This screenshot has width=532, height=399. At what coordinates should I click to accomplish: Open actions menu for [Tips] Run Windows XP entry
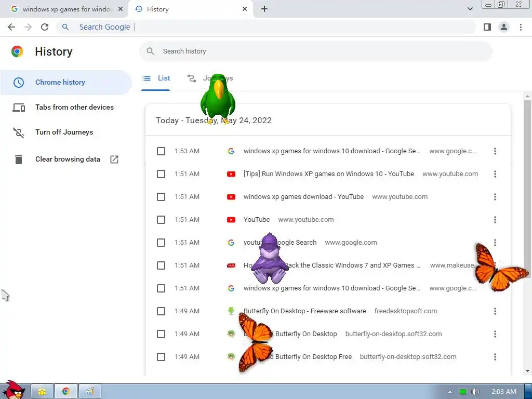click(x=495, y=174)
